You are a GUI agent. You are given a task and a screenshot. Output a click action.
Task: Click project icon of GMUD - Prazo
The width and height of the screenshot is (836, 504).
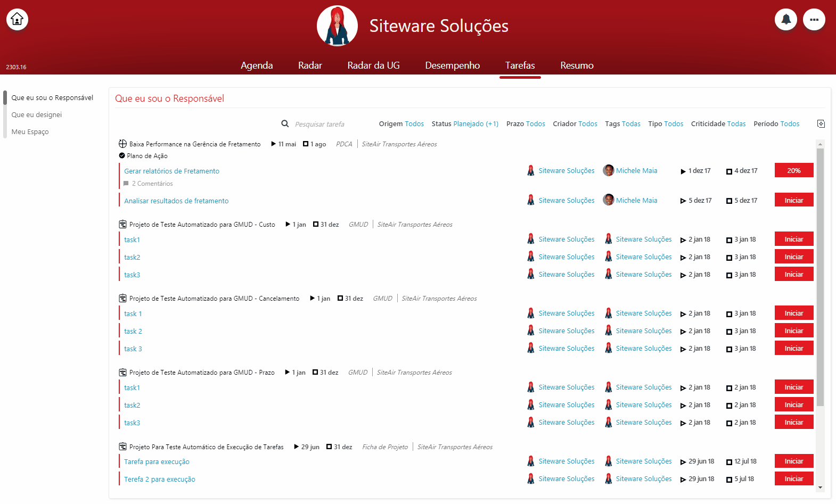pos(122,373)
